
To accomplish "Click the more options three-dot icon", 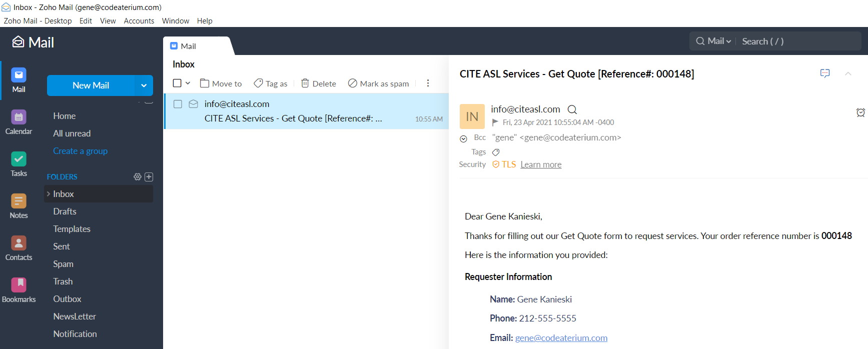I will click(428, 83).
